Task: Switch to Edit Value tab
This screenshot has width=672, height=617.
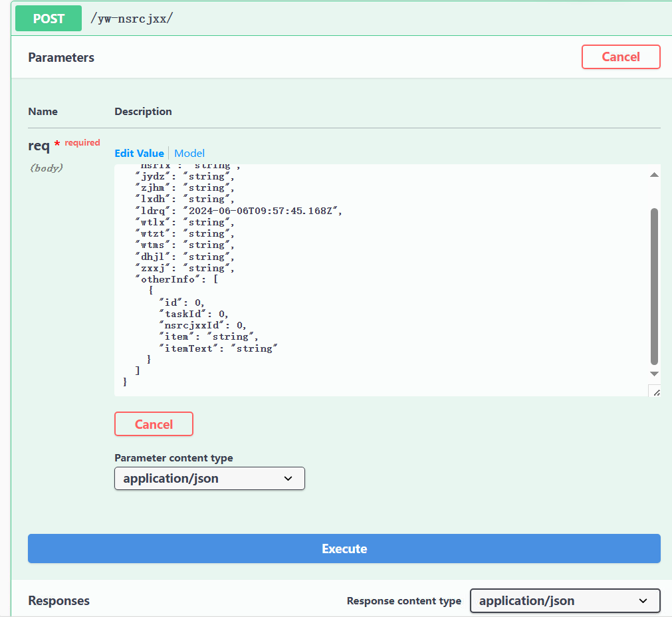Action: tap(140, 153)
